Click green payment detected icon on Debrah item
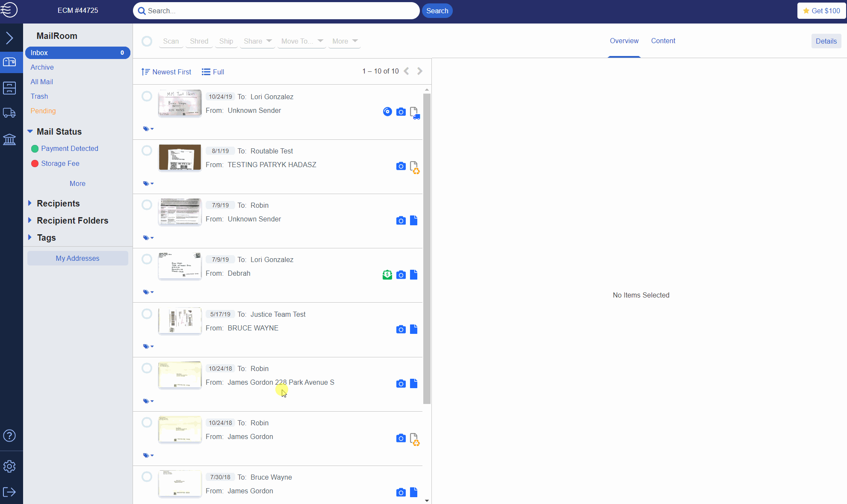Screen dimensions: 847x504 coord(387,275)
